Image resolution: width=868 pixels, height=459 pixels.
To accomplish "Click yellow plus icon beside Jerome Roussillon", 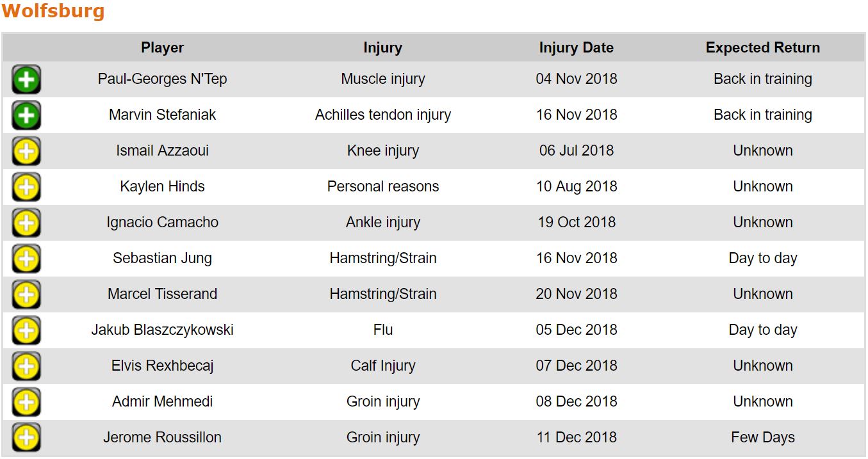I will (26, 439).
